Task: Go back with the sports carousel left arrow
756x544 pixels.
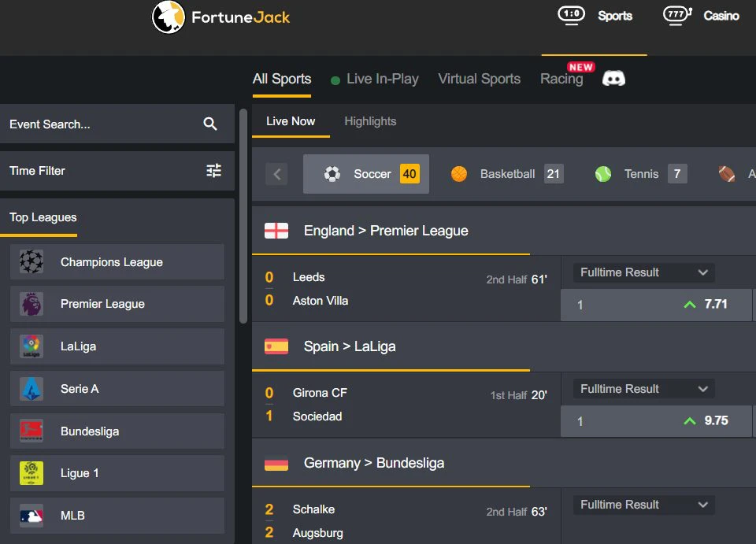Action: tap(276, 174)
